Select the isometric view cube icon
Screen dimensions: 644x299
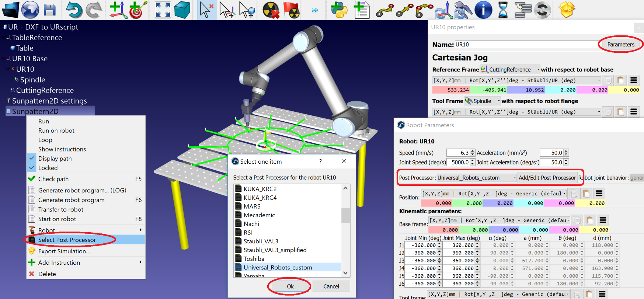click(x=182, y=10)
